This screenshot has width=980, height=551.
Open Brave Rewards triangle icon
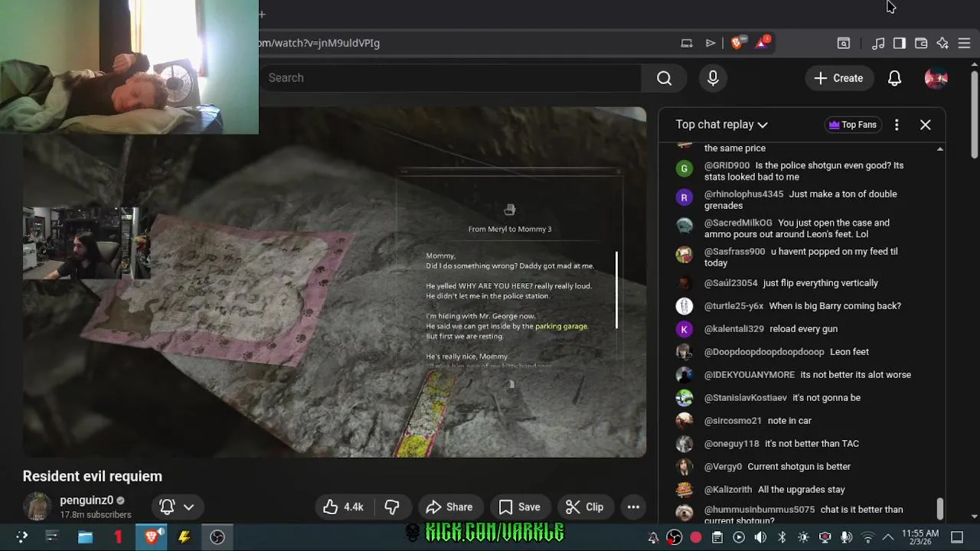pyautogui.click(x=763, y=43)
